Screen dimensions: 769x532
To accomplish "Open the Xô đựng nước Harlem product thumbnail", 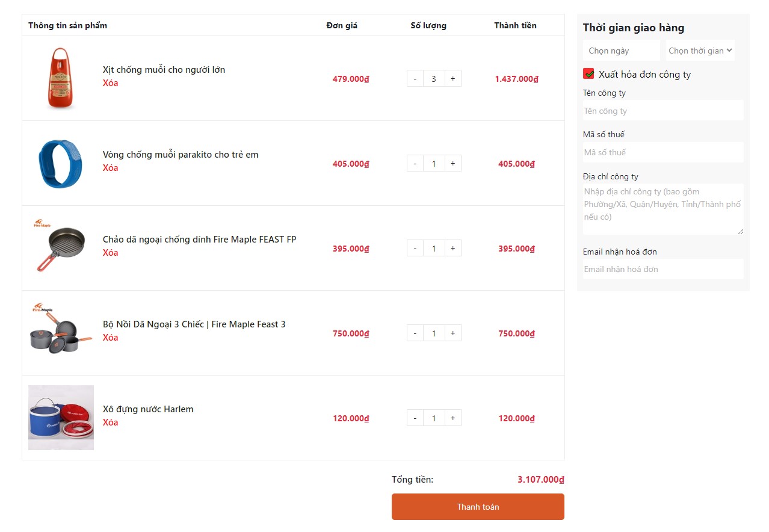I will (x=61, y=418).
